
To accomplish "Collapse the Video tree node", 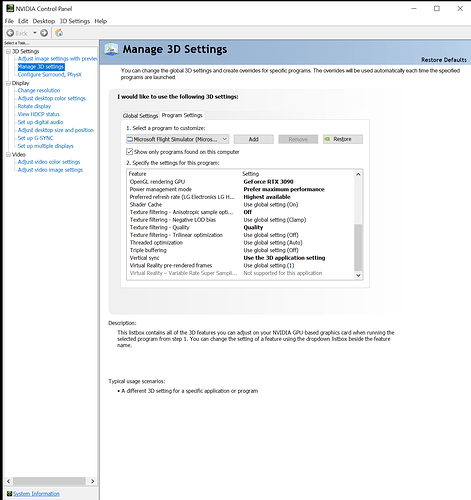I will click(8, 155).
